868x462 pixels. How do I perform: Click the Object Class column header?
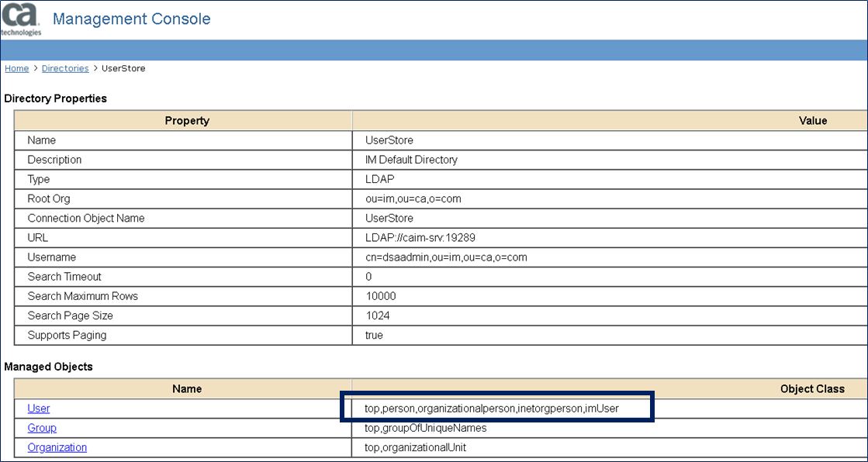812,389
